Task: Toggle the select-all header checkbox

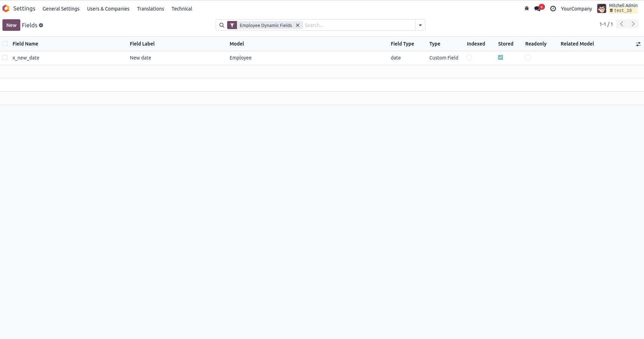Action: pos(5,44)
